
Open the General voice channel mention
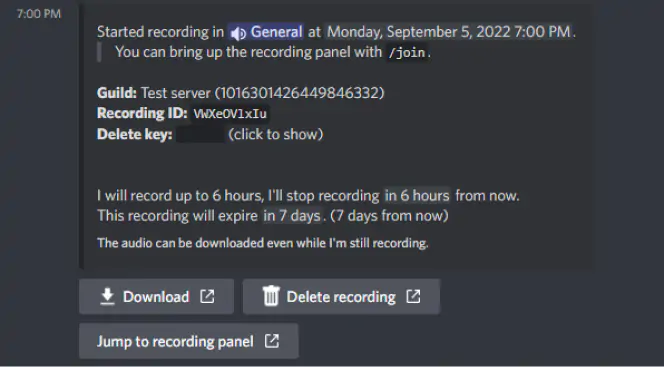click(266, 32)
